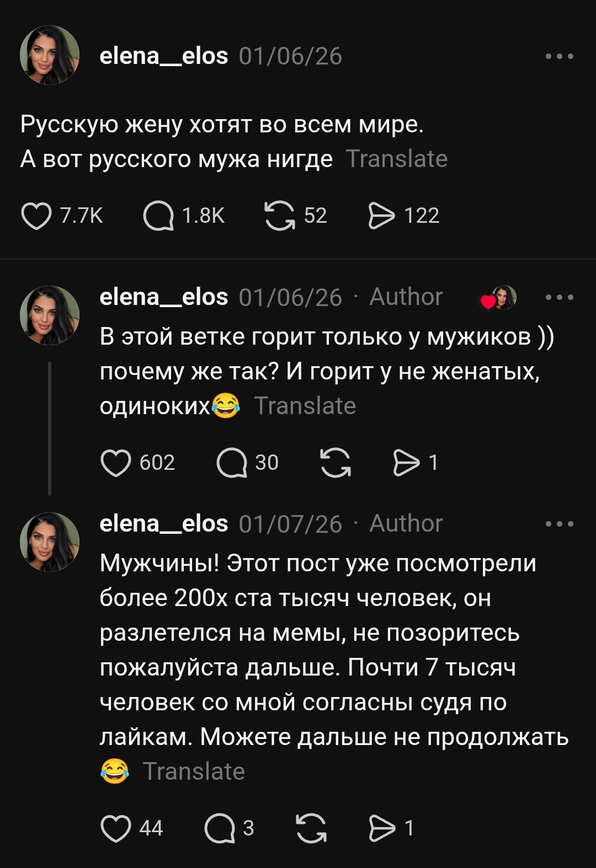Open the 3 replies on the 01/07/26 comment
This screenshot has width=596, height=868.
[220, 828]
